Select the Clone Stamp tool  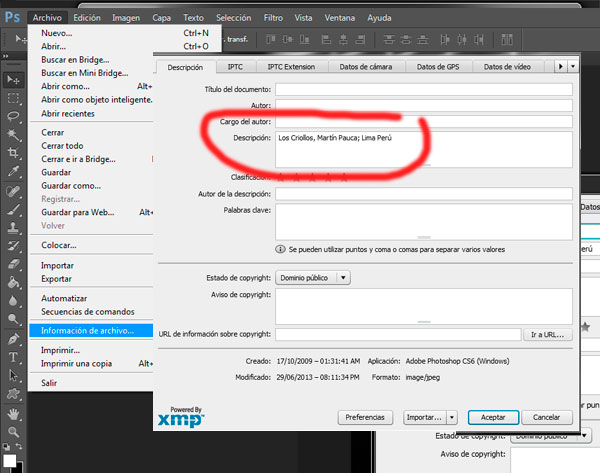(x=13, y=228)
